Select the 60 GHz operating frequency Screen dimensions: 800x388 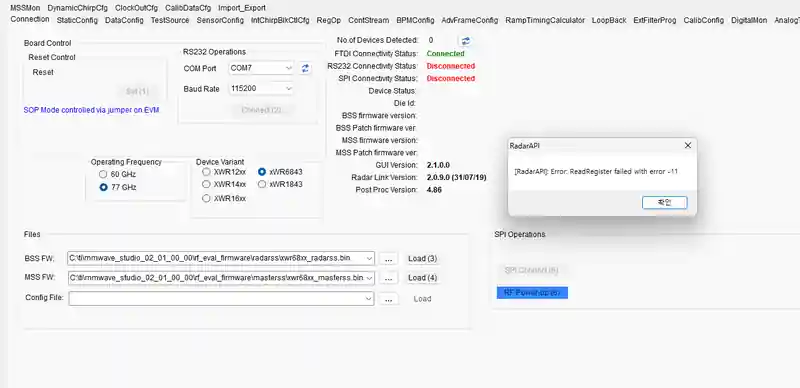[104, 174]
